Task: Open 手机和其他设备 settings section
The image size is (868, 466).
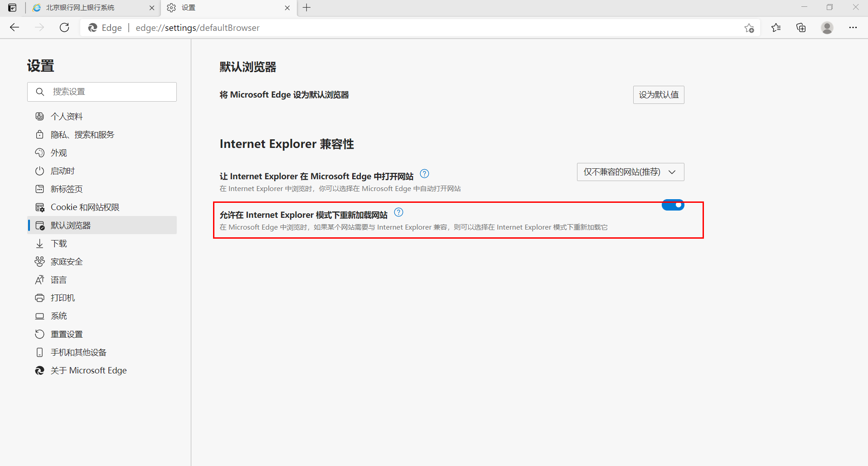Action: (102, 353)
